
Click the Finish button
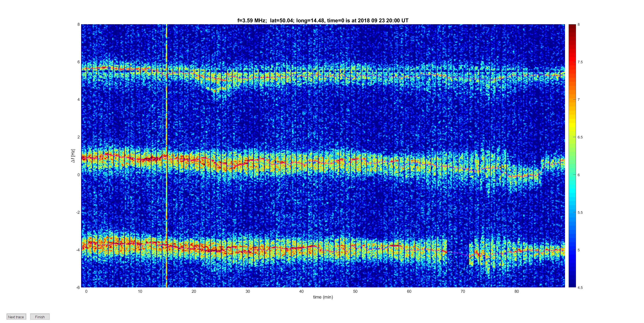(x=40, y=317)
